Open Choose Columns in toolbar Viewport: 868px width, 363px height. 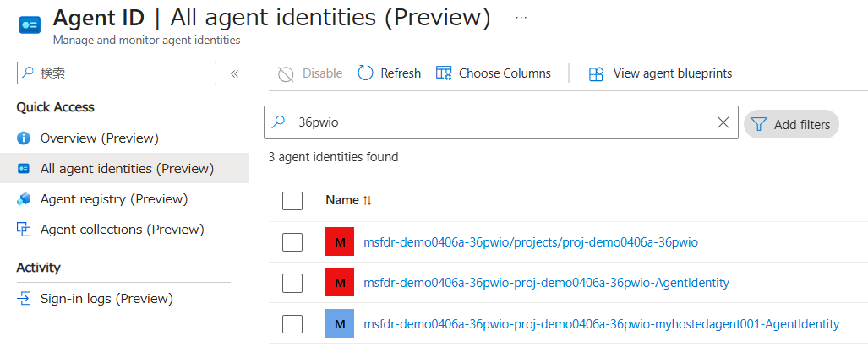pos(494,73)
